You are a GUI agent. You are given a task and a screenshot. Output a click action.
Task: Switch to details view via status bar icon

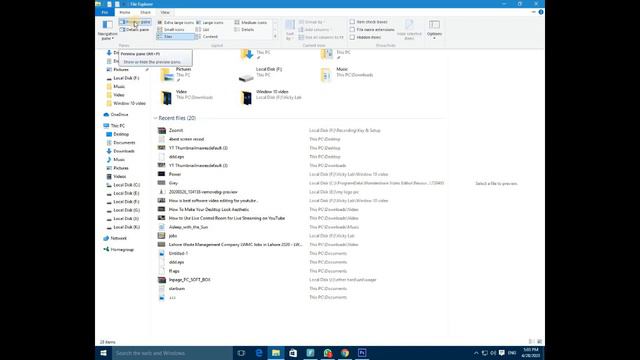point(531,341)
